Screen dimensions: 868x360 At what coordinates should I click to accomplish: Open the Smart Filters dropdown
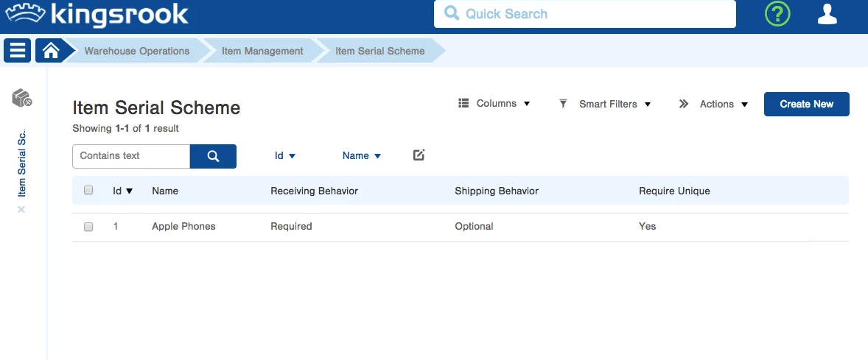[x=605, y=104]
